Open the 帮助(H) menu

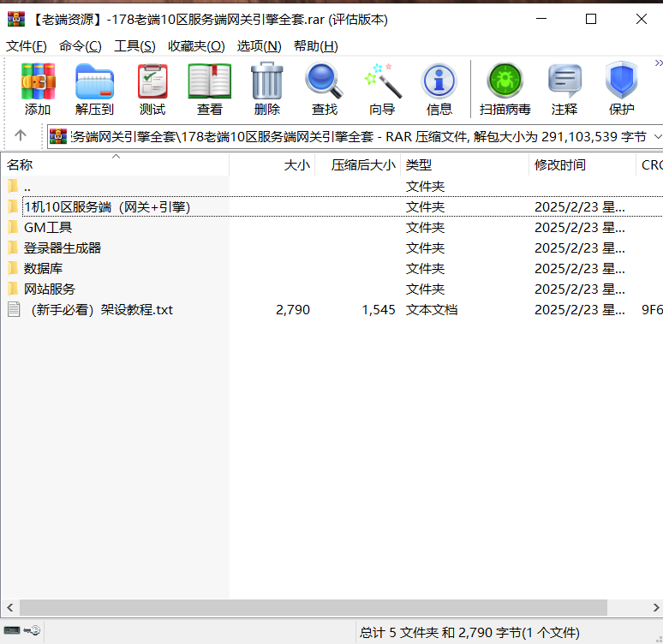pyautogui.click(x=316, y=46)
